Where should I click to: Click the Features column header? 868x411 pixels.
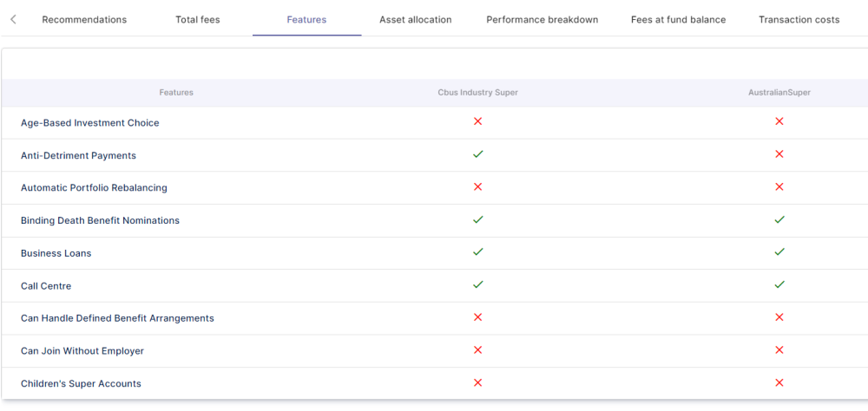pos(176,93)
